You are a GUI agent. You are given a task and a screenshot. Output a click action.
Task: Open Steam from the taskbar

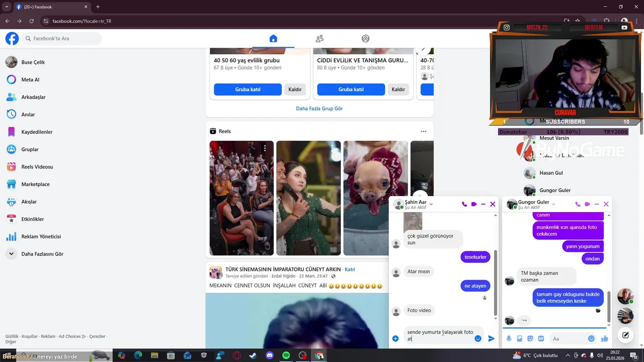[x=253, y=355]
